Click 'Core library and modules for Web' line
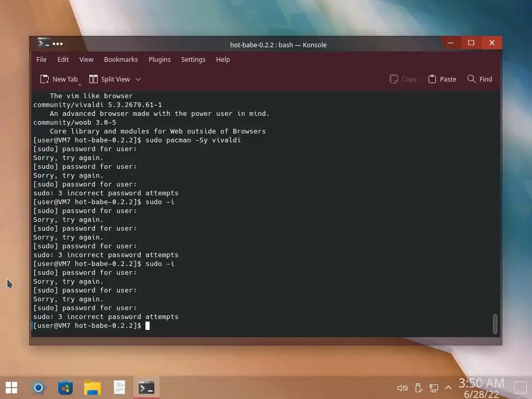 pos(158,131)
